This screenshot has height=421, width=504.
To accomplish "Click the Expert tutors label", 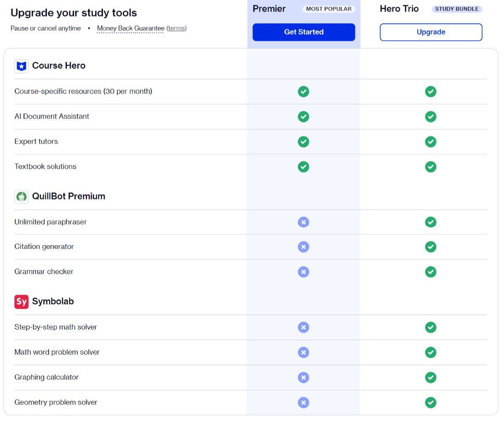I will [36, 141].
